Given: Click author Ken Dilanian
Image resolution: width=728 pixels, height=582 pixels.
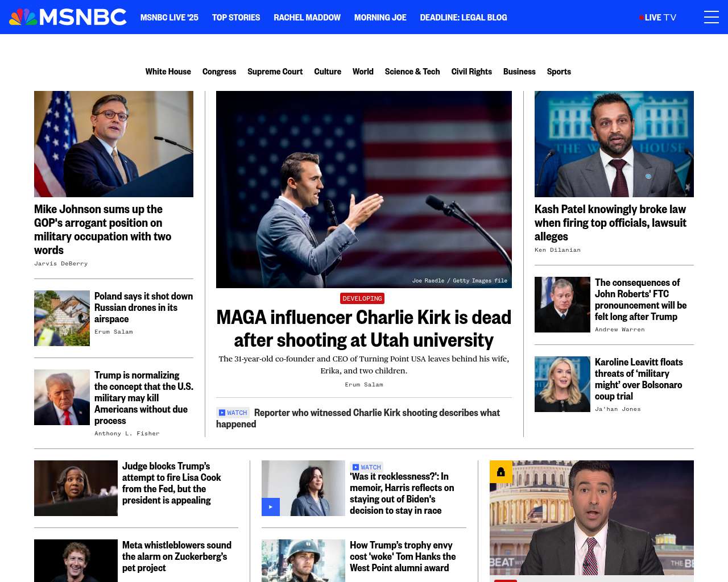Looking at the screenshot, I should coord(557,250).
